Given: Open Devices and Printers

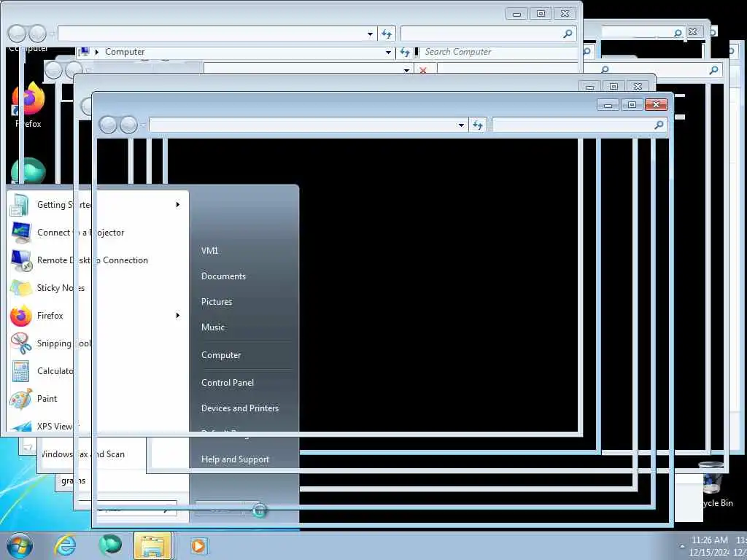Looking at the screenshot, I should click(239, 408).
